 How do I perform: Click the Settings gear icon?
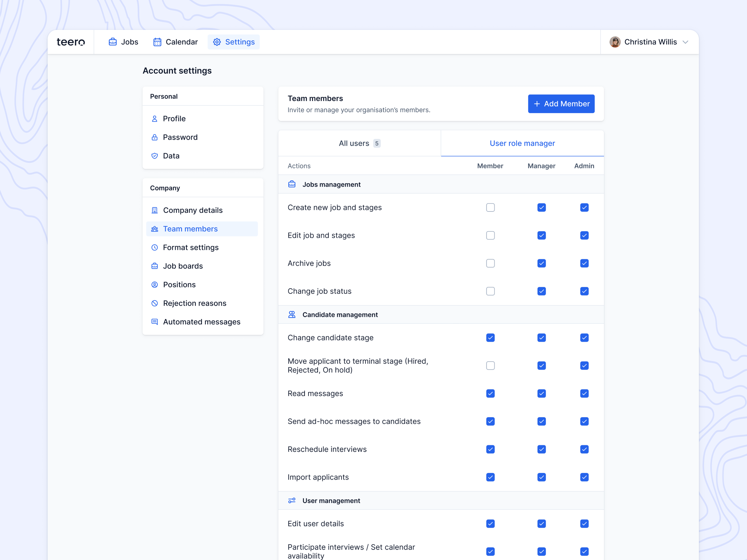tap(217, 42)
